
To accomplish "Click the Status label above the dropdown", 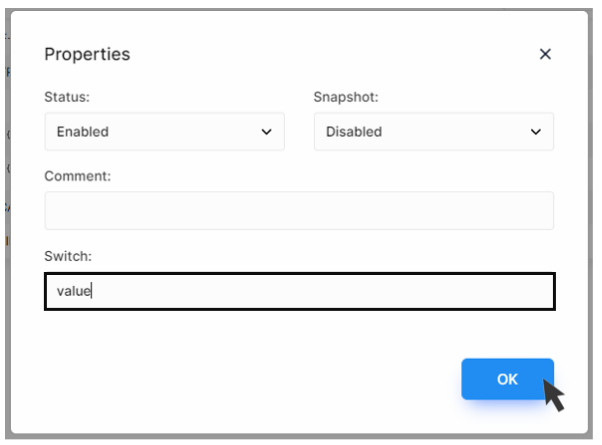I will pyautogui.click(x=67, y=97).
